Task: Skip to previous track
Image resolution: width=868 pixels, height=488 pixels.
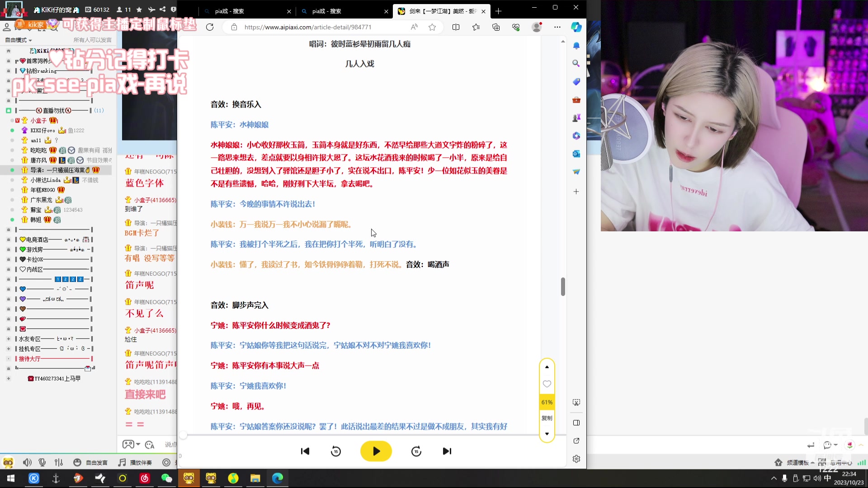Action: pos(305,451)
